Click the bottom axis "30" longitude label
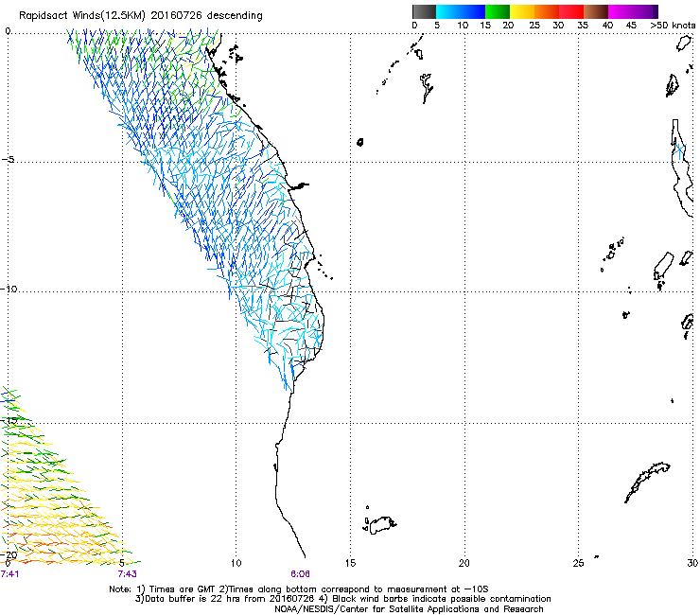Image resolution: width=700 pixels, height=615 pixels. click(x=692, y=563)
